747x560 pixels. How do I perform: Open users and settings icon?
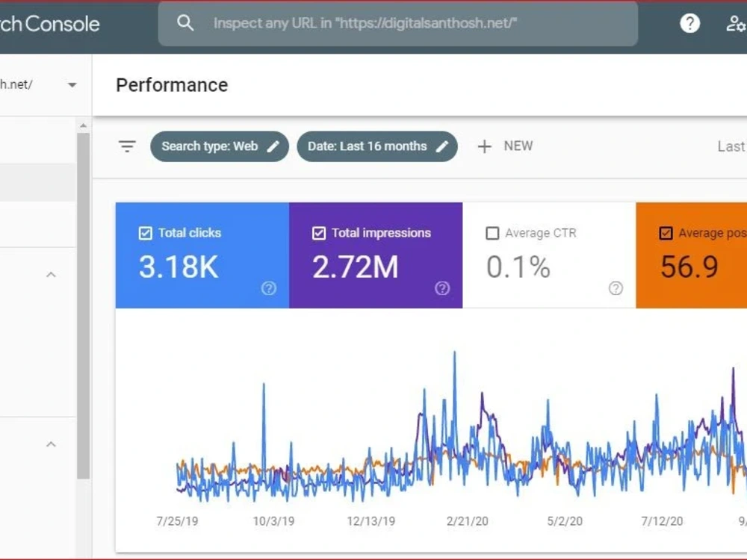point(736,23)
